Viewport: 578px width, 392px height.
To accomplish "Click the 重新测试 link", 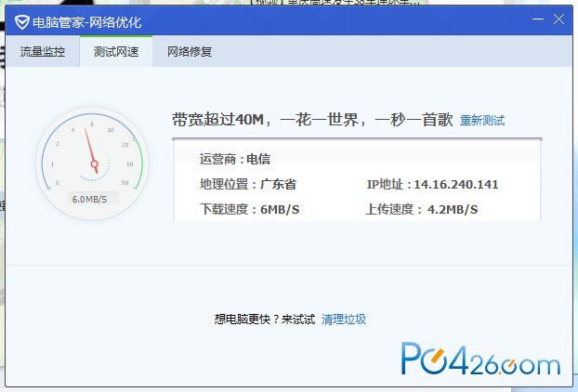I will click(482, 121).
